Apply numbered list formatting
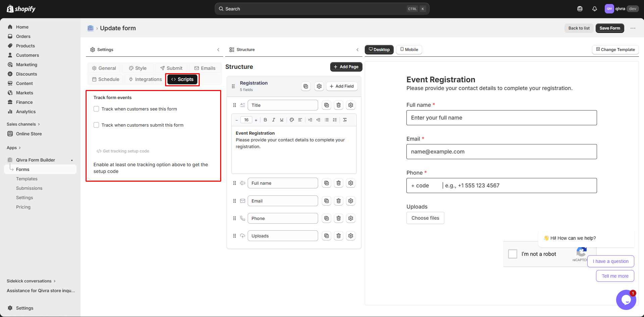Screen dimensions: 644x317 coord(335,120)
